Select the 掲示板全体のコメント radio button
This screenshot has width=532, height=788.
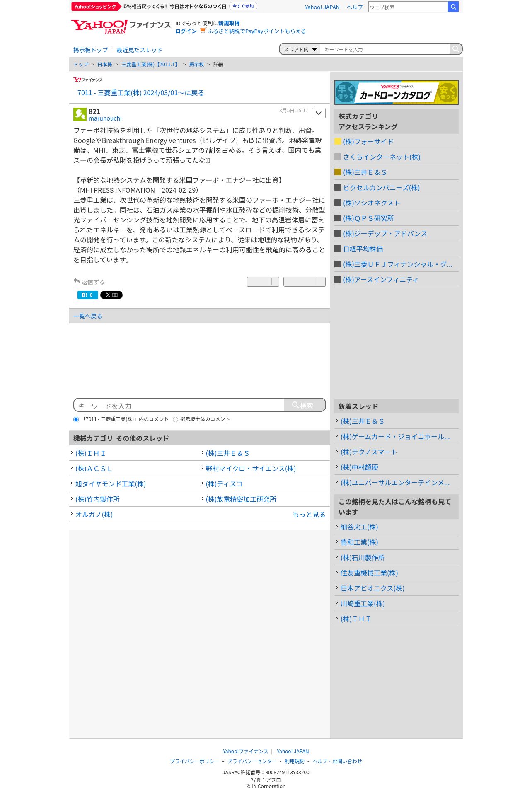point(175,419)
